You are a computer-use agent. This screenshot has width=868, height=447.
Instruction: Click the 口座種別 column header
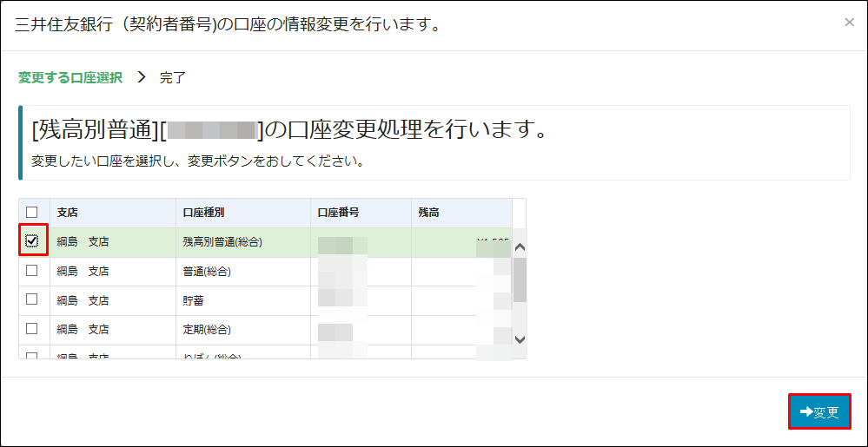point(243,213)
